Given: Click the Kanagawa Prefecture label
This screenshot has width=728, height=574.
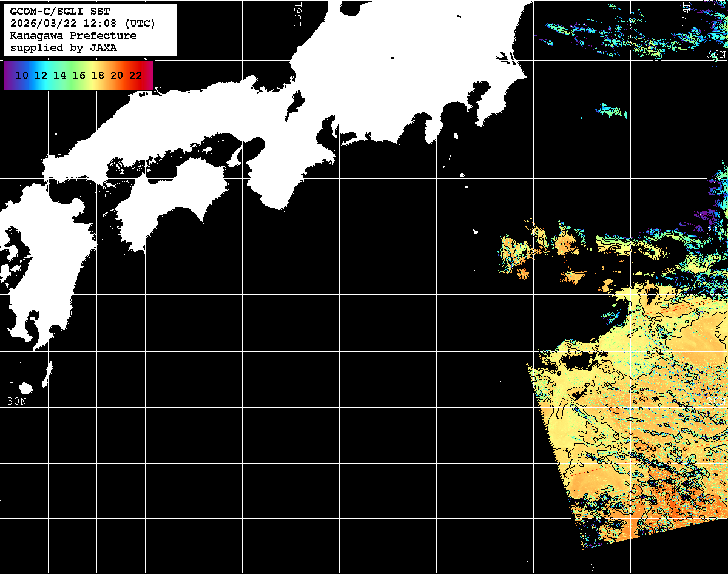Looking at the screenshot, I should point(73,36).
